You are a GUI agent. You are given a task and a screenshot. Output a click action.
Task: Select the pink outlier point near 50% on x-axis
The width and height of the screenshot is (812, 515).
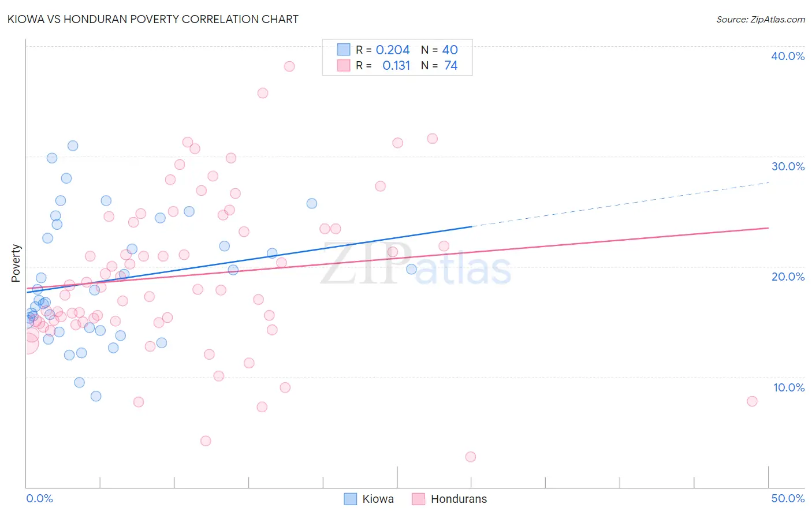(x=752, y=401)
